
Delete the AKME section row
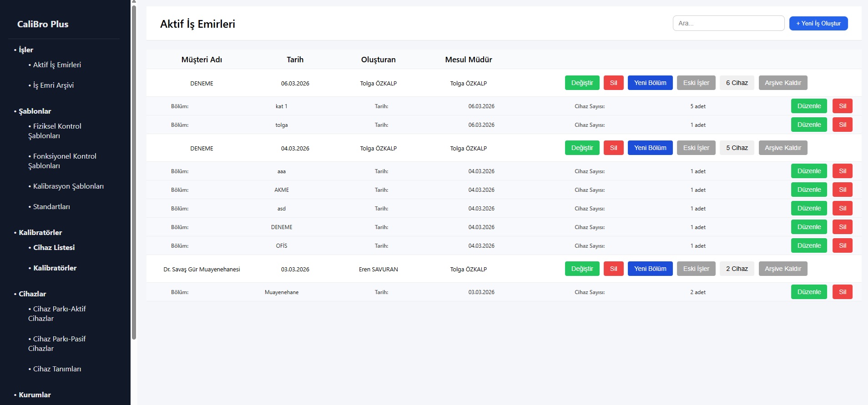coord(842,190)
